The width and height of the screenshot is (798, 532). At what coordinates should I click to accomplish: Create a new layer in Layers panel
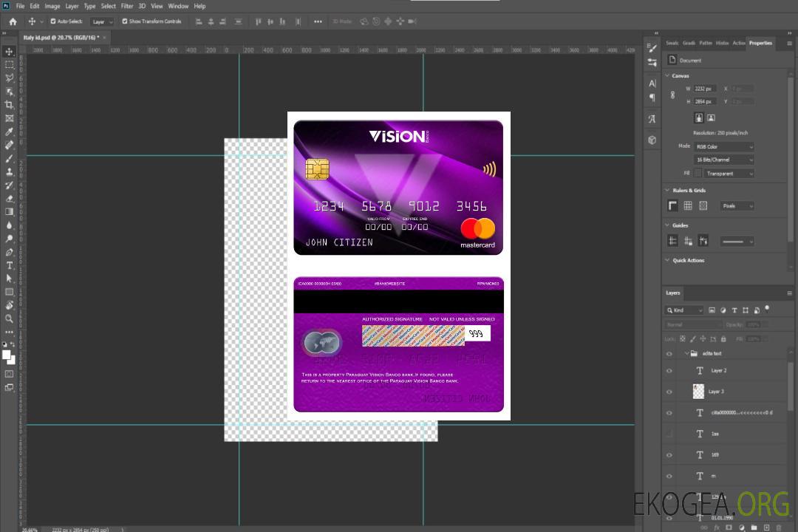766,528
